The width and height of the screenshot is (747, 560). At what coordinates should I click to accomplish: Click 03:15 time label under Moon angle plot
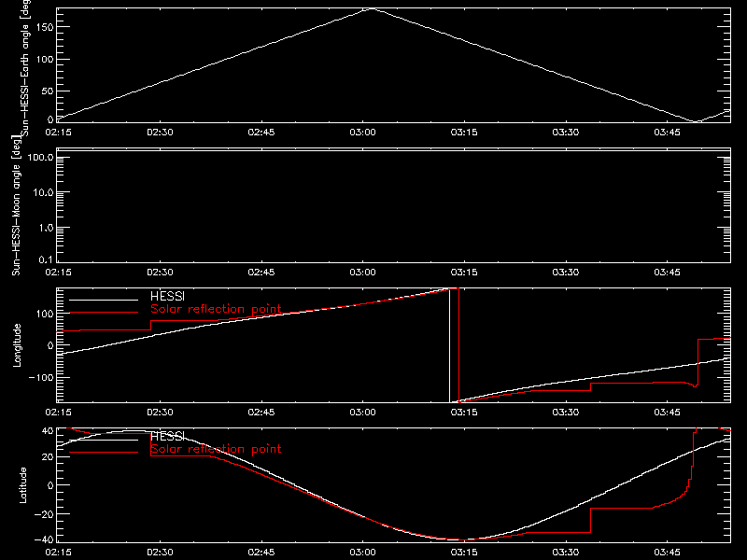[464, 272]
